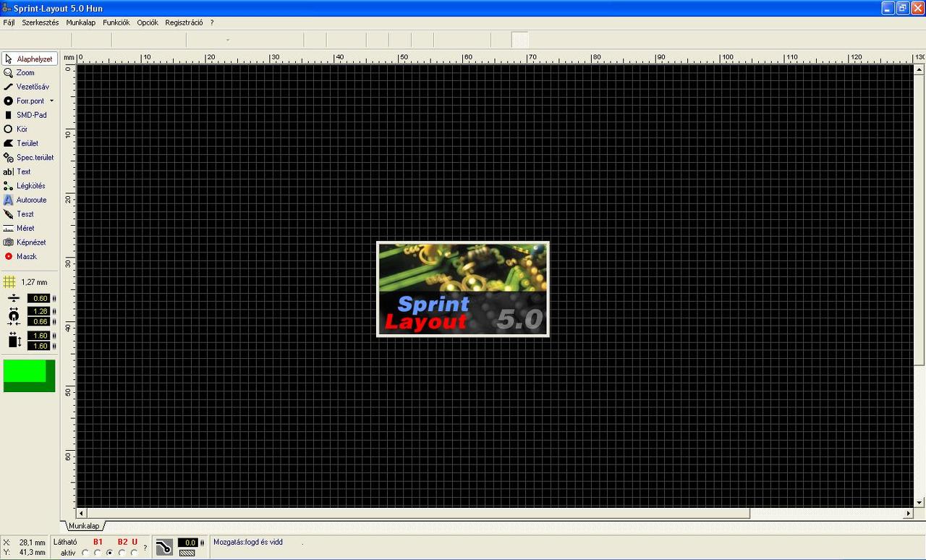Click the Sprint Layout 5.0 splash image
The image size is (926, 560).
coord(463,289)
